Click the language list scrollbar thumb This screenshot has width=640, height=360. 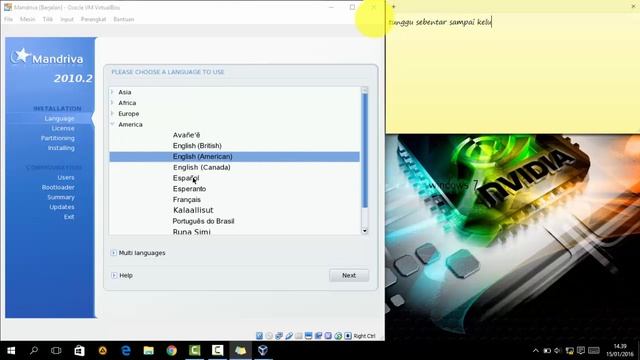(x=365, y=151)
